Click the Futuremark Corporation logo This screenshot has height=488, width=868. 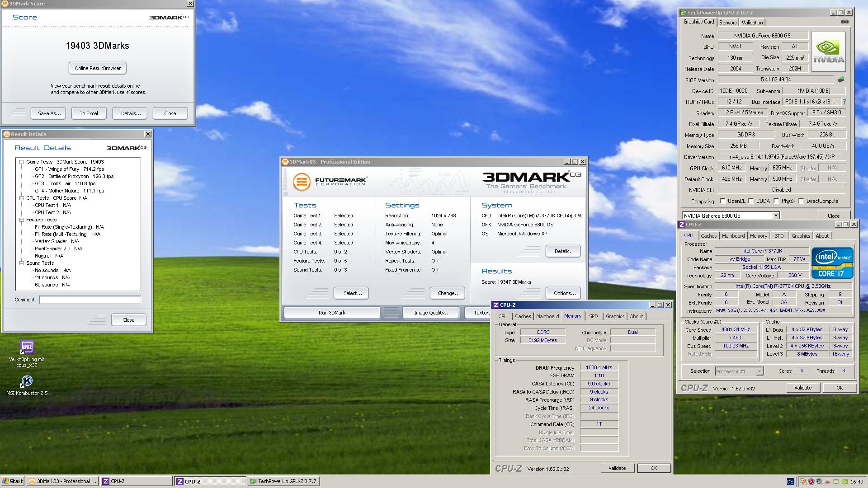(x=330, y=182)
